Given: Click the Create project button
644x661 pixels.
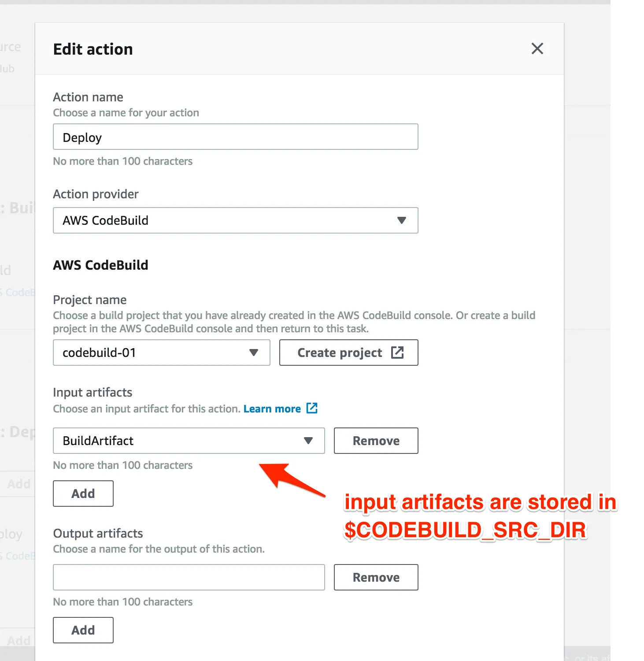Looking at the screenshot, I should [348, 353].
